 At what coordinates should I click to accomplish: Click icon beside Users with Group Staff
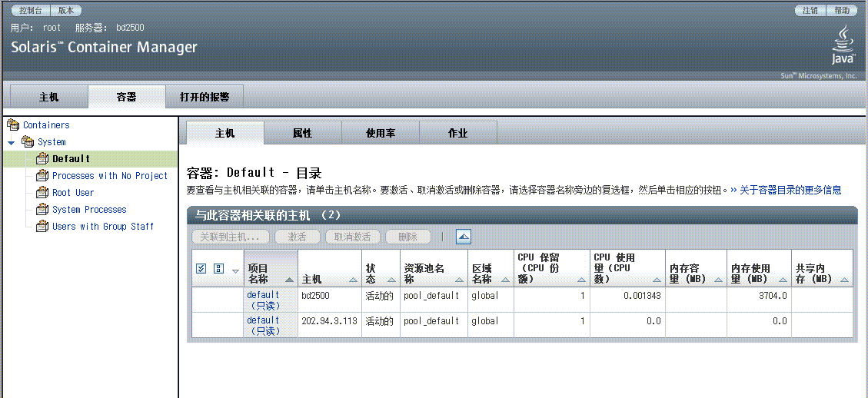(42, 227)
